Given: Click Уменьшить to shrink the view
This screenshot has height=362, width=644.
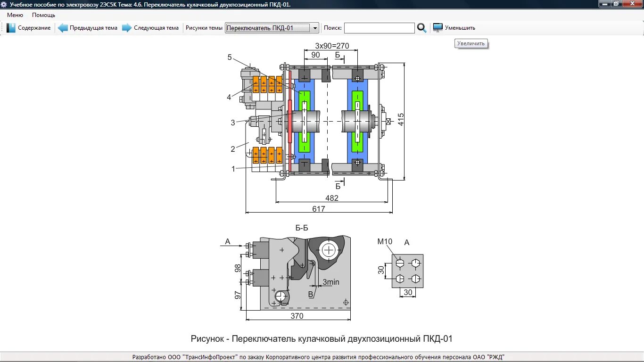Looking at the screenshot, I should point(460,28).
